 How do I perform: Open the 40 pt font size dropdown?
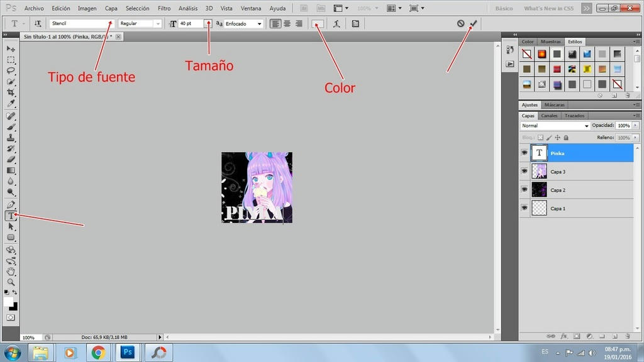208,23
